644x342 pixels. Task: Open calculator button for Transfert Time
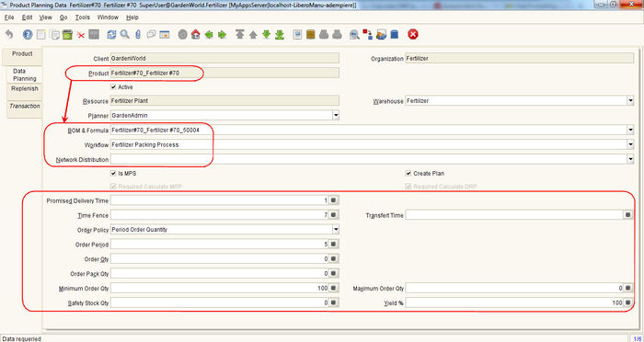point(628,215)
